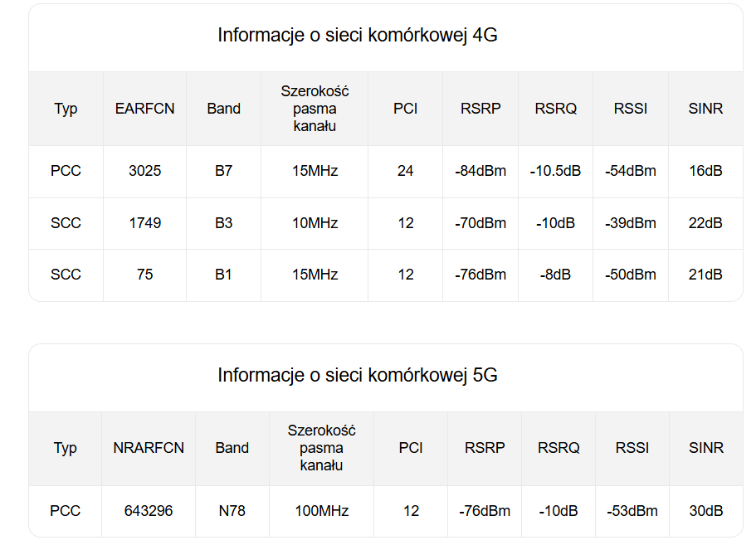
Task: Select the -53dBm RSSI value
Action: (632, 511)
